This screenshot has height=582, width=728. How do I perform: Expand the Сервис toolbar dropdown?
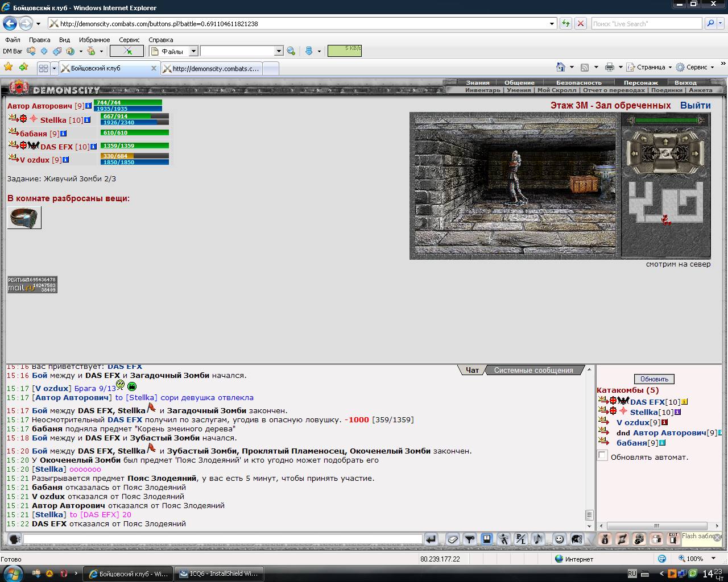click(x=712, y=67)
